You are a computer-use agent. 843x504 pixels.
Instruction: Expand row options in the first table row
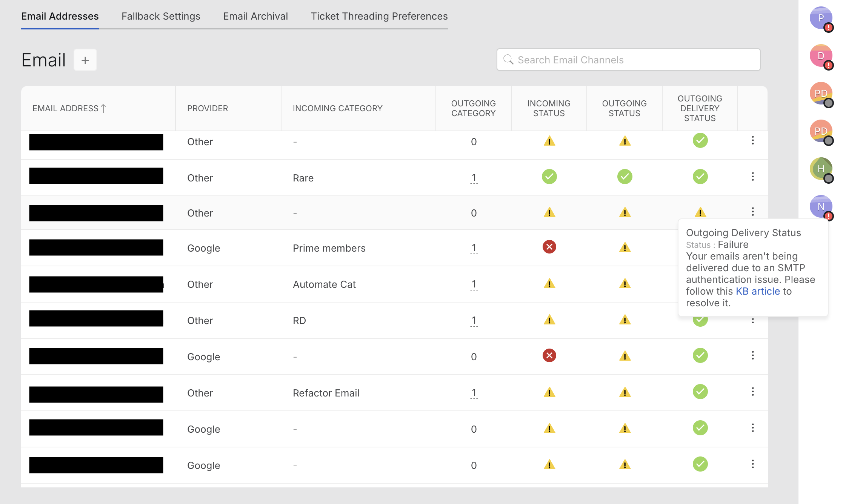(x=752, y=140)
